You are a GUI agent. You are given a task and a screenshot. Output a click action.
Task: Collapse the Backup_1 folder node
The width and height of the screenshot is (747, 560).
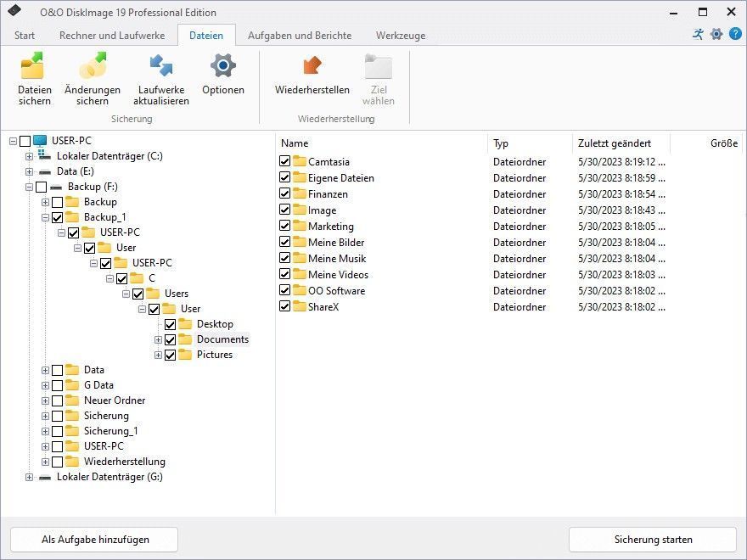pyautogui.click(x=45, y=217)
